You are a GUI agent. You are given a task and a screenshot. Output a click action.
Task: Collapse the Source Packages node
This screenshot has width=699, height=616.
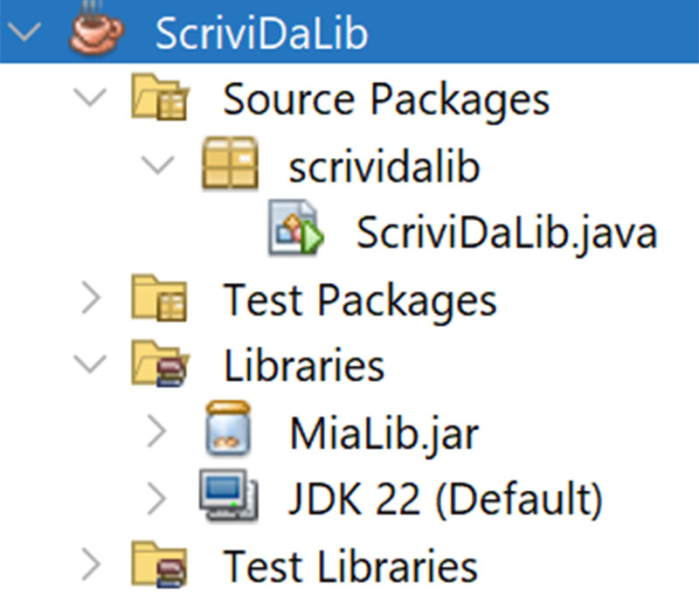click(91, 97)
